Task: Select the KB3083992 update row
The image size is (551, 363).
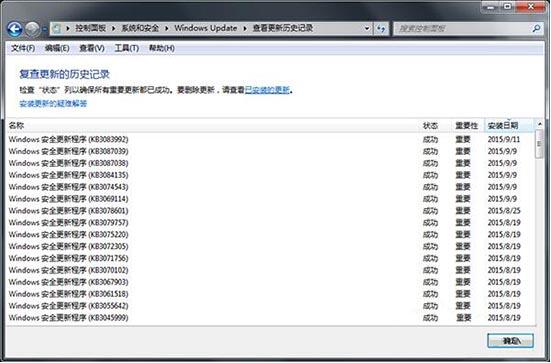Action: 271,140
